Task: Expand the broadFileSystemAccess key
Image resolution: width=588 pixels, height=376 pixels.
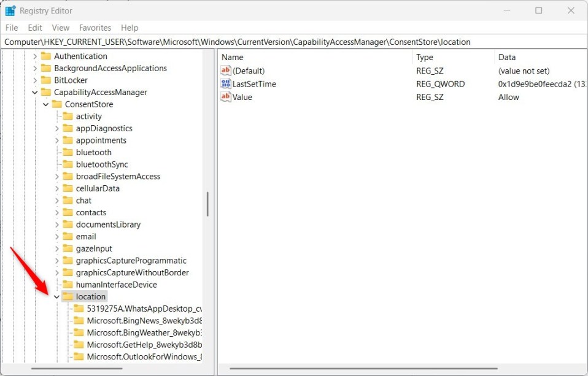Action: pos(57,177)
